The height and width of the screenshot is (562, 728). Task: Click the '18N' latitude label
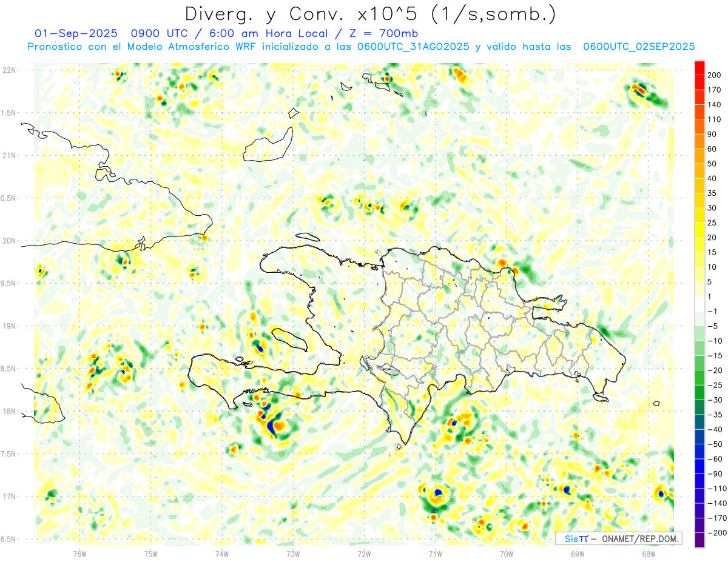[x=8, y=411]
